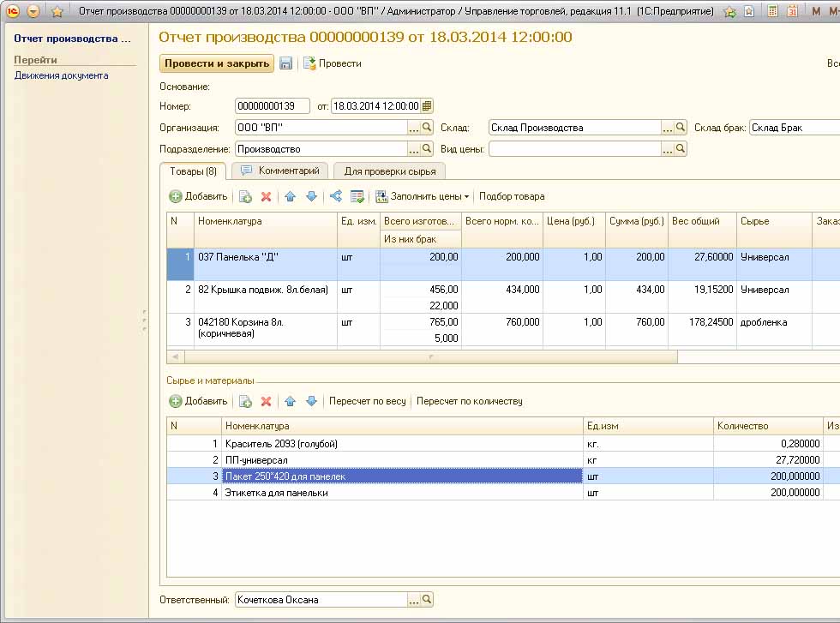This screenshot has width=840, height=623.
Task: Save the document with floppy disk icon
Action: coord(286,63)
